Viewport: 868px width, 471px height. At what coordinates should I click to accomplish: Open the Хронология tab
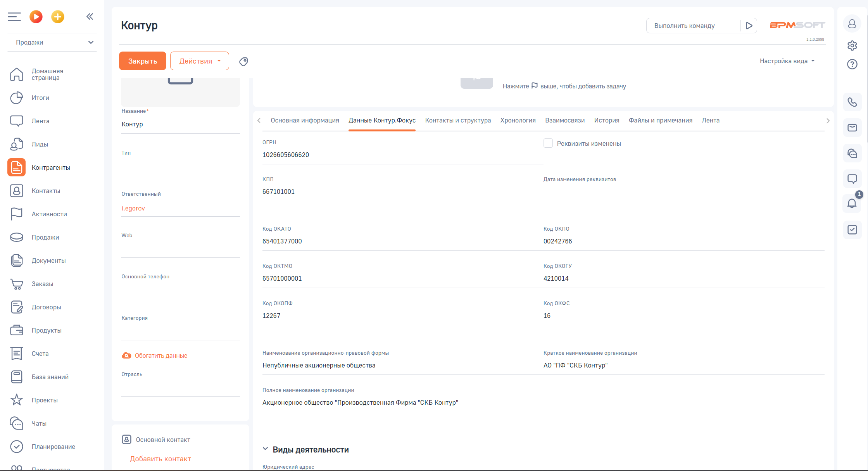pos(518,121)
